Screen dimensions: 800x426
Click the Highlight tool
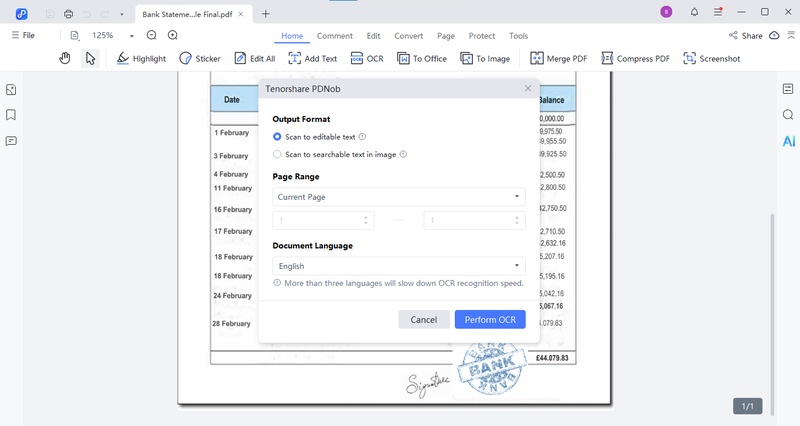pyautogui.click(x=141, y=59)
